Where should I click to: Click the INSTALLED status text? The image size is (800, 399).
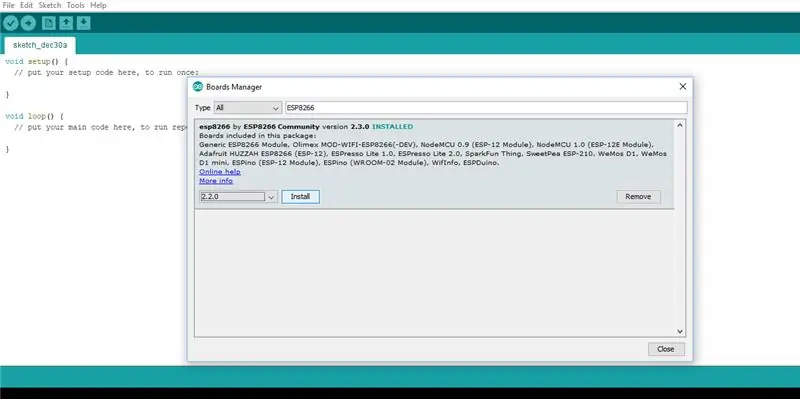pos(392,127)
